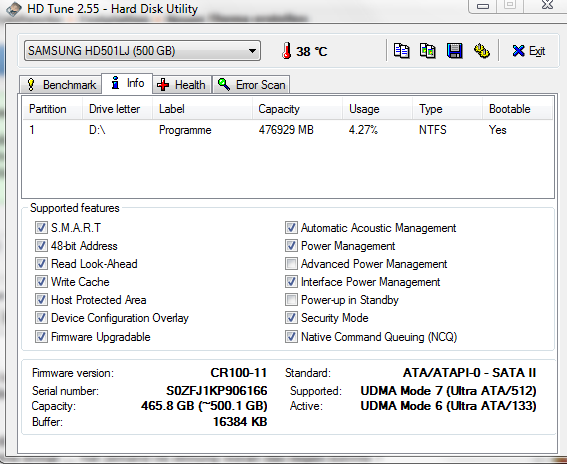
Task: Click the UDMA Mode 7 supported value
Action: (448, 391)
